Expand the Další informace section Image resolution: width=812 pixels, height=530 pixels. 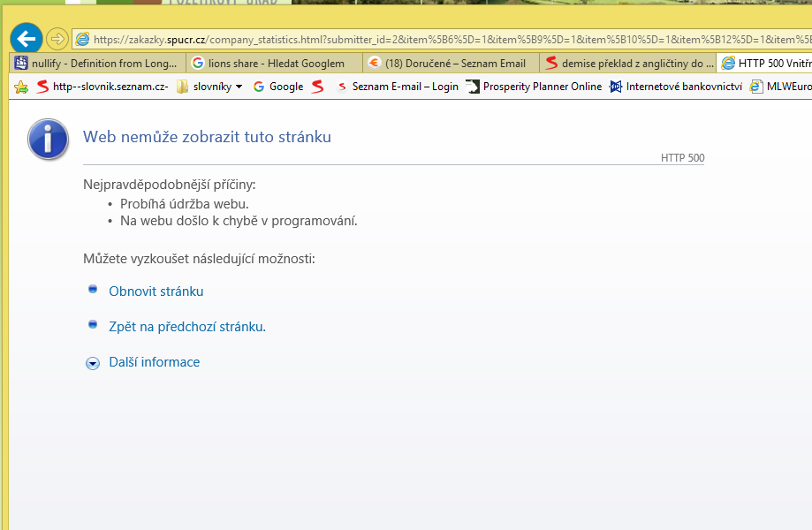154,362
